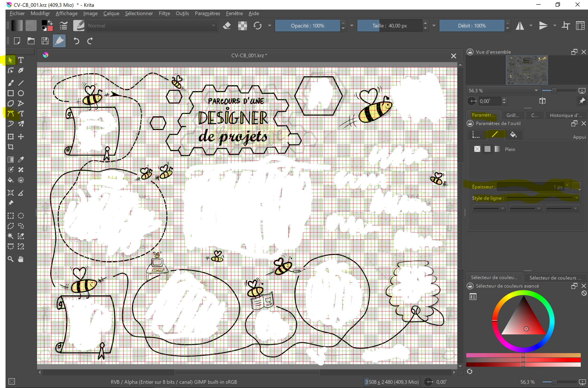
Task: Switch to the Historique tab
Action: point(566,115)
